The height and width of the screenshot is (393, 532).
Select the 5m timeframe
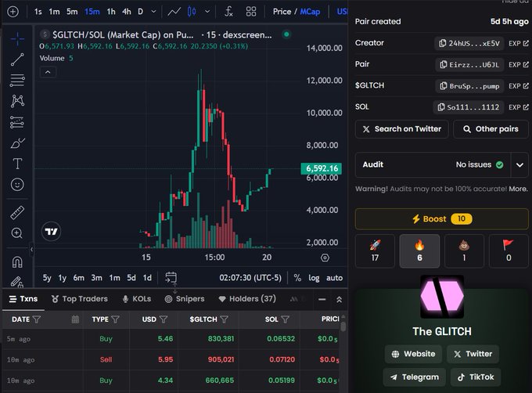(72, 12)
